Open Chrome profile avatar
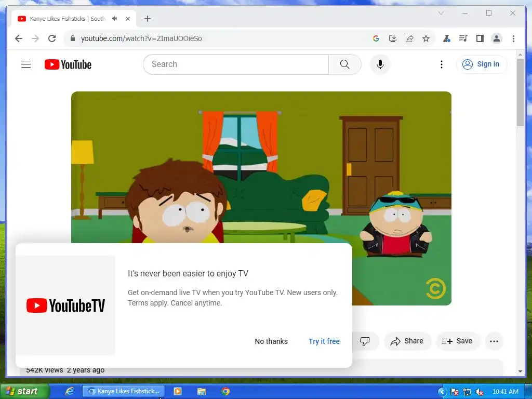Viewport: 532px width, 399px height. [x=497, y=38]
